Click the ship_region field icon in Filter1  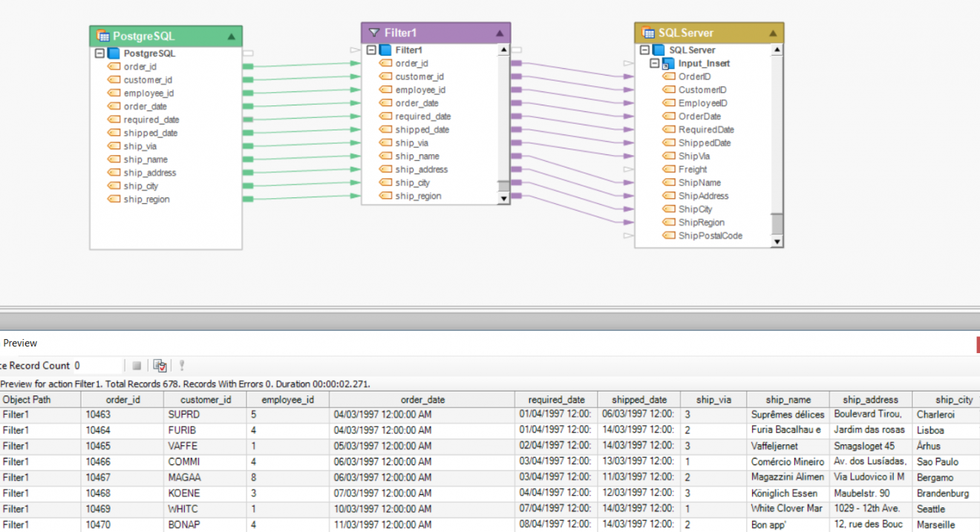[384, 196]
